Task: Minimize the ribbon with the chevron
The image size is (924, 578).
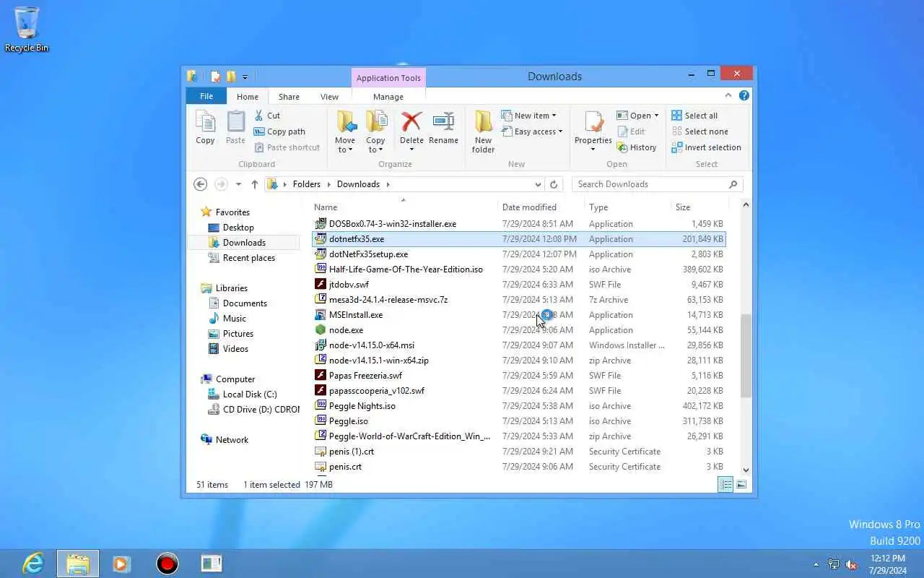Action: tap(728, 95)
